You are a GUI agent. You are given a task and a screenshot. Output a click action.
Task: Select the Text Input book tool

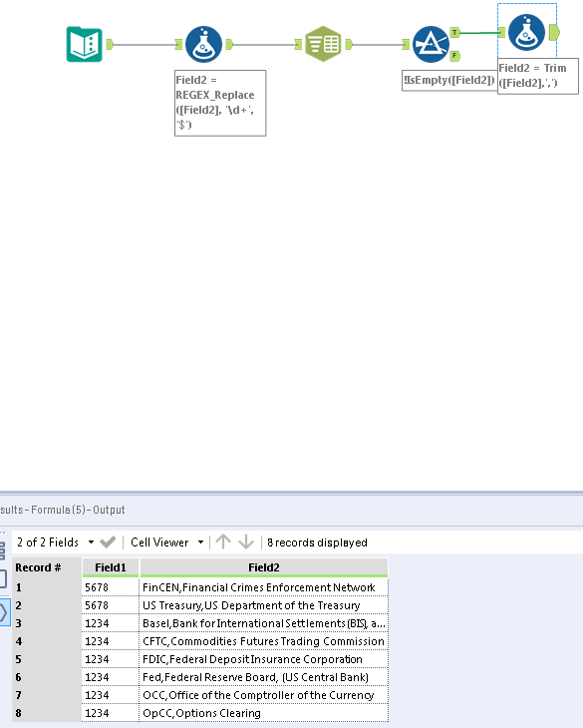pyautogui.click(x=85, y=44)
